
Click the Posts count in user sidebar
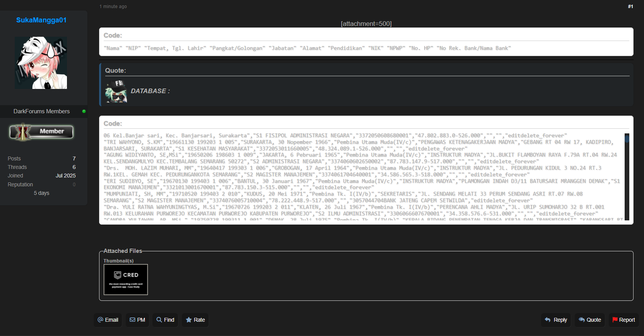point(74,159)
